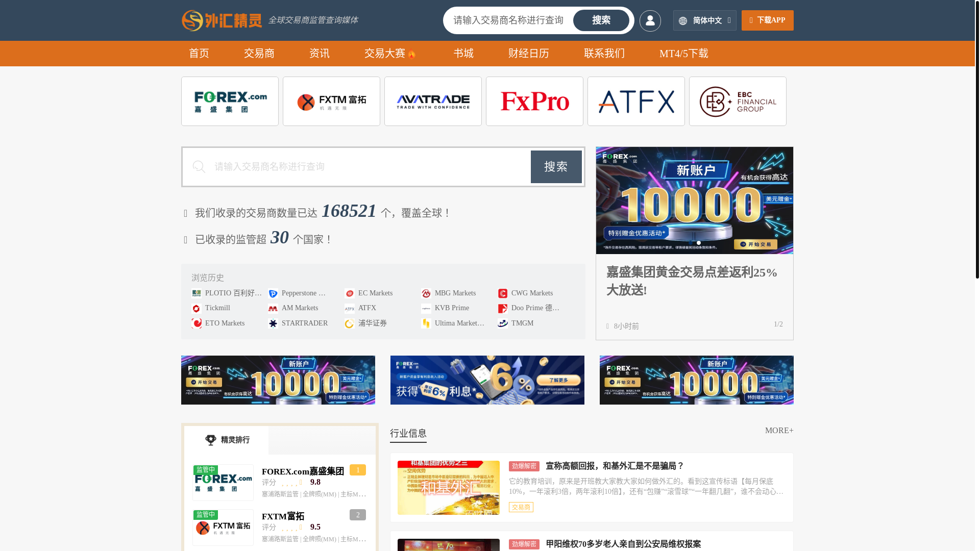Open EC Markets from browsing history

point(369,293)
